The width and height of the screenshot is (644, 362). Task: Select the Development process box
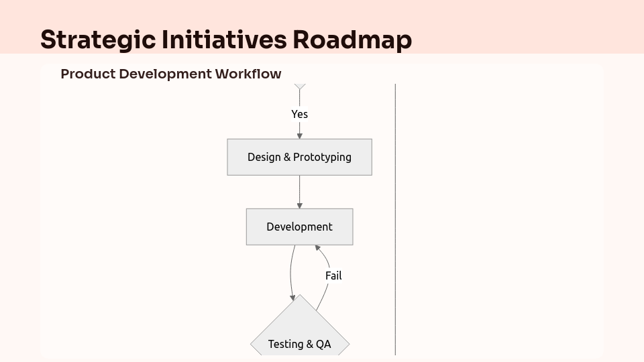tap(299, 227)
